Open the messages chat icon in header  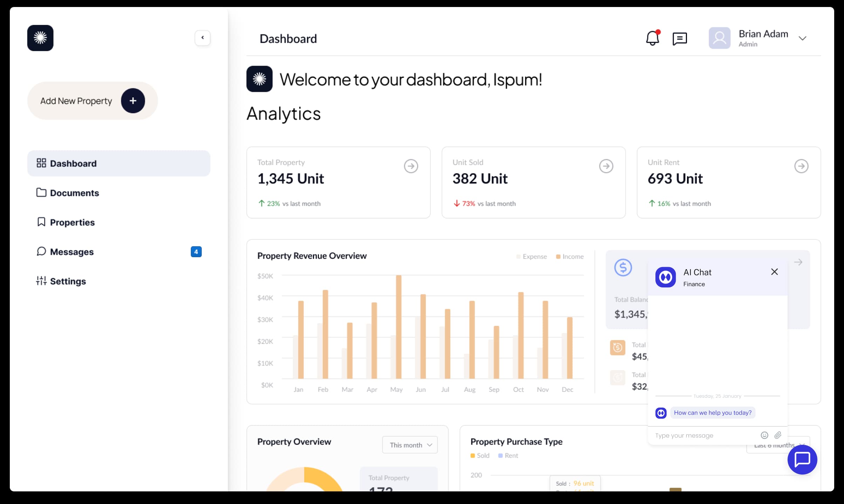tap(680, 39)
